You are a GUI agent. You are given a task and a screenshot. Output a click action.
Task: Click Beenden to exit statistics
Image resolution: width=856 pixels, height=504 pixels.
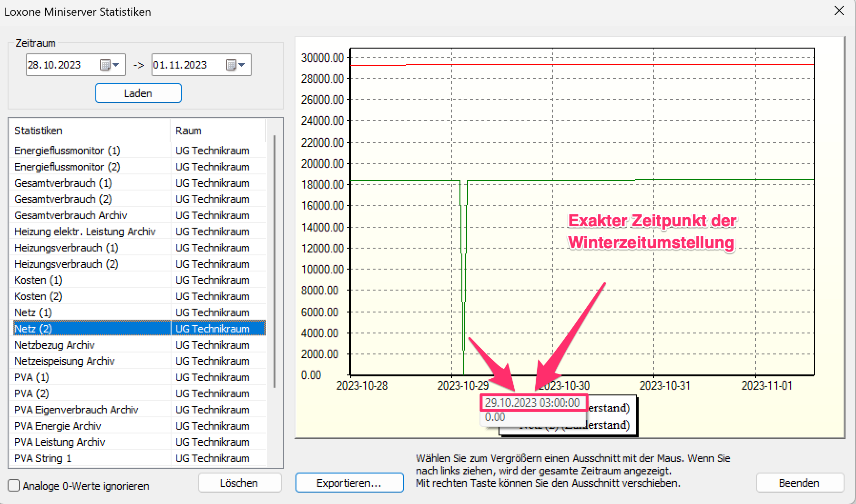(799, 483)
